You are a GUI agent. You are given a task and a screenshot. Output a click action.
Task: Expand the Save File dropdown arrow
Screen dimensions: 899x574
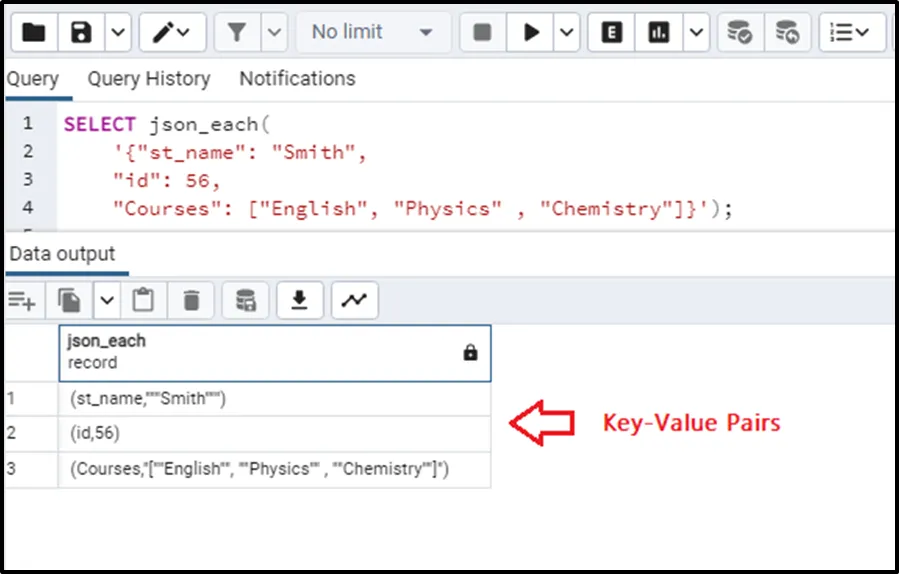click(x=117, y=32)
